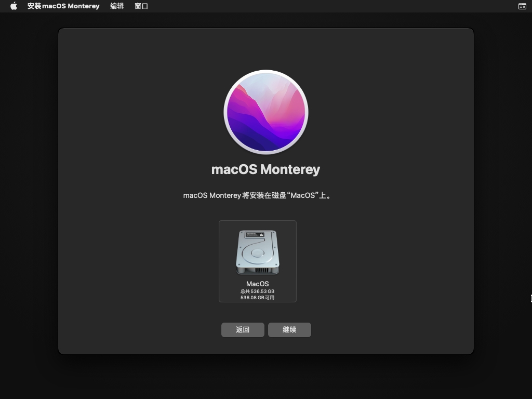Screen dimensions: 532x399
Task: Click the 将安装在磁盘 description sentence
Action: 258,196
